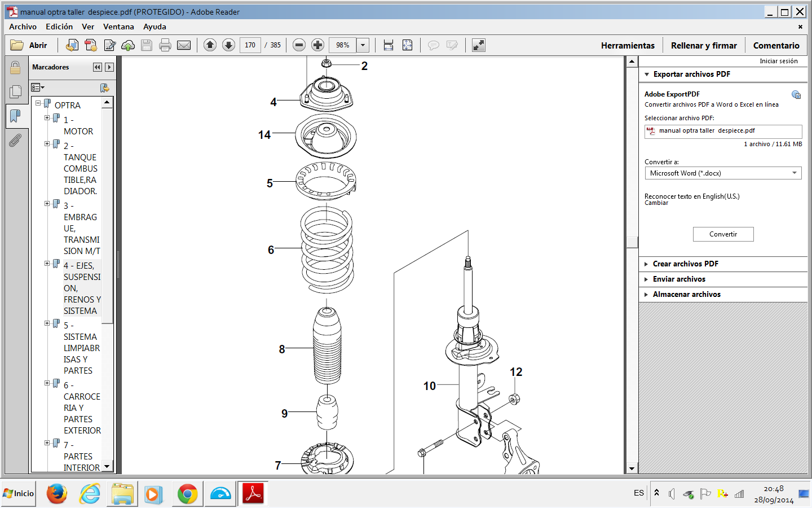Zoom in with the plus icon
Viewport: 812px width, 508px height.
coord(318,45)
